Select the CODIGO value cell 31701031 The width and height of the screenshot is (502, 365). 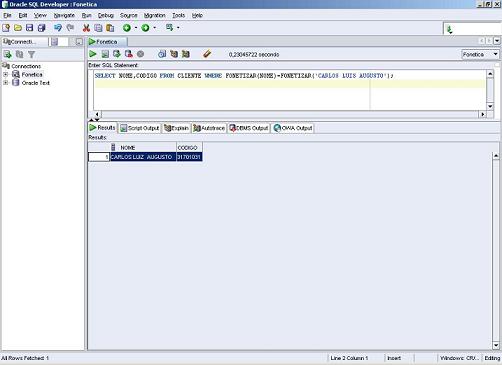tap(189, 157)
